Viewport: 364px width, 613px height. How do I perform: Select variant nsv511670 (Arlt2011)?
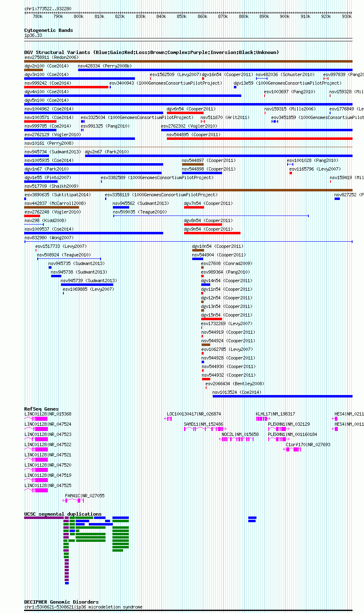[x=225, y=117]
